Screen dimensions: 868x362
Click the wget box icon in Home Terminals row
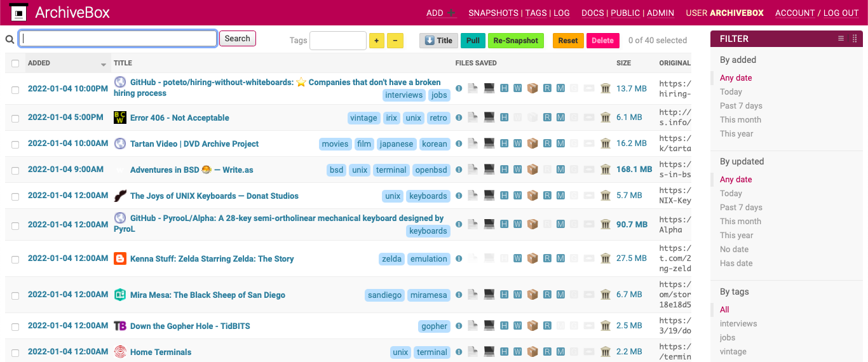pos(532,352)
